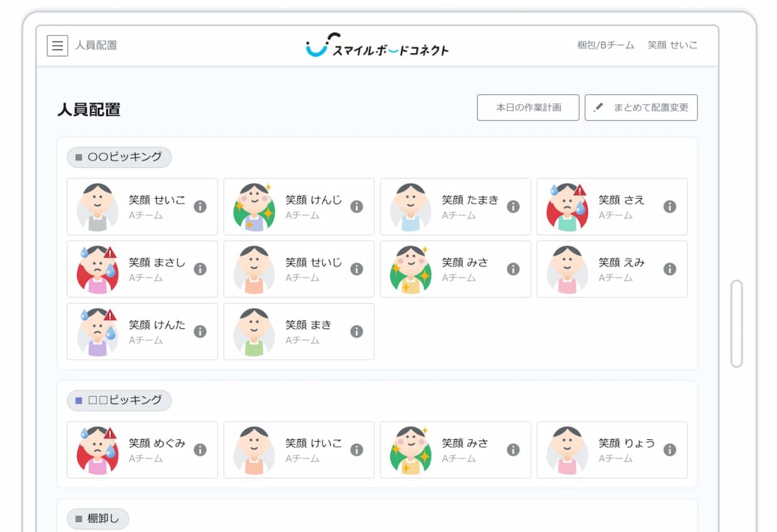Screen dimensions: 777x532
Task: Click info icon for 笑顔 まき
Action: click(x=357, y=332)
